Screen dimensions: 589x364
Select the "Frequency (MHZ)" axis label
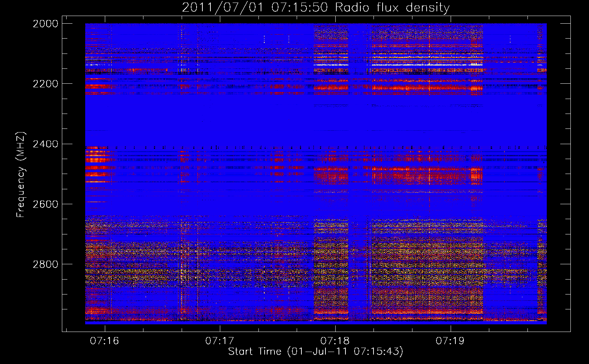21,175
